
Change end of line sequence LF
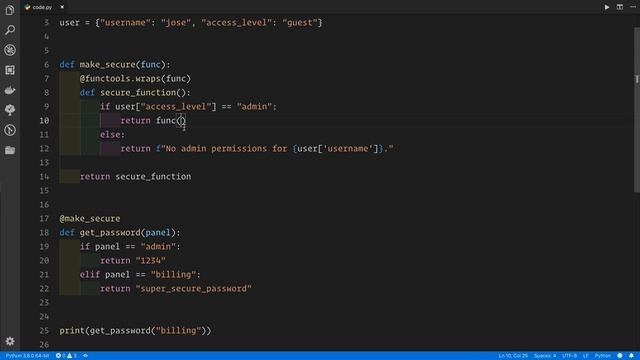pos(586,356)
